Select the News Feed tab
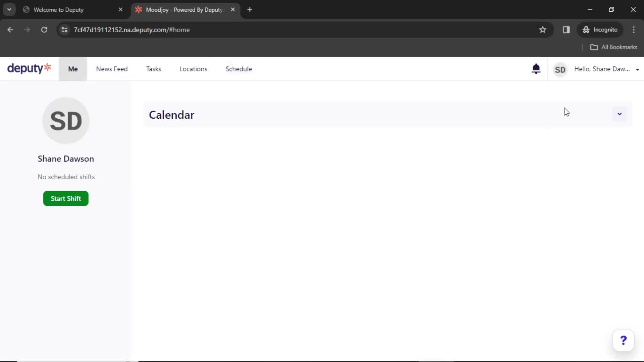644x362 pixels. (111, 69)
